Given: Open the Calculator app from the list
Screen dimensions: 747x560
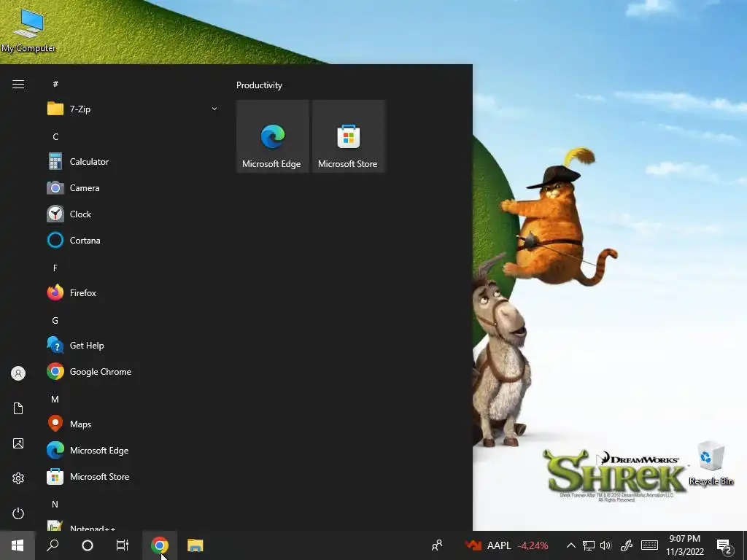Looking at the screenshot, I should click(x=131, y=162).
